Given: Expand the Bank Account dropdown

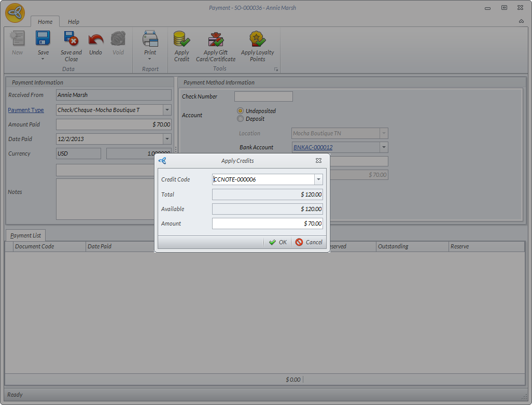Looking at the screenshot, I should click(383, 147).
